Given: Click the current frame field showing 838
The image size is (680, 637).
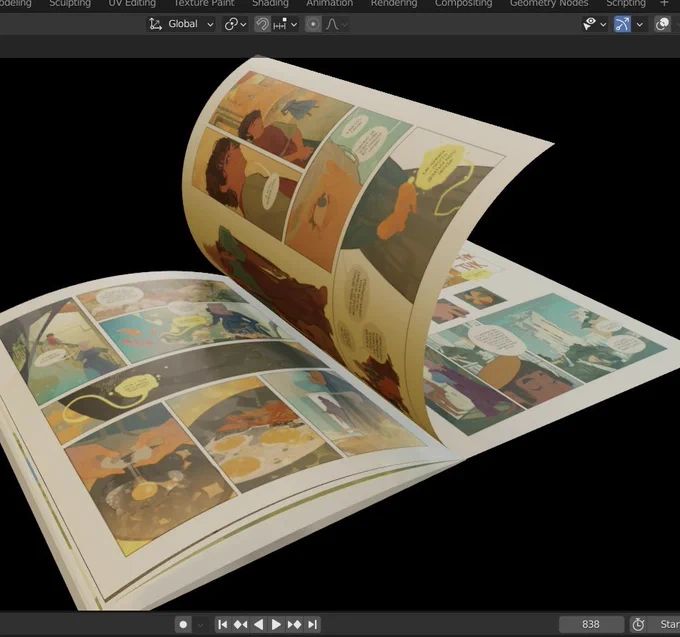Looking at the screenshot, I should [x=591, y=624].
